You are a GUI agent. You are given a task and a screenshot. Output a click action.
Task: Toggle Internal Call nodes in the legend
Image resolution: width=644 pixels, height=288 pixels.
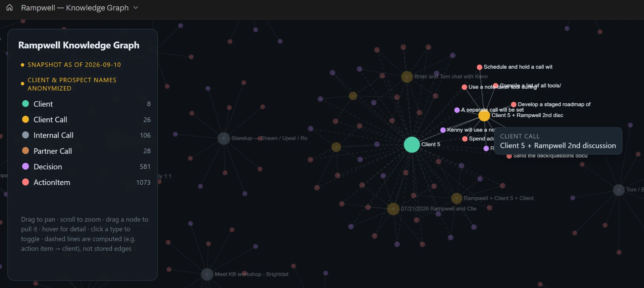point(86,135)
